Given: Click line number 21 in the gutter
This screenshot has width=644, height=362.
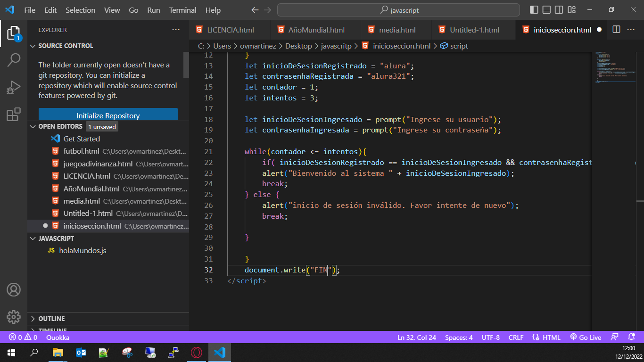Looking at the screenshot, I should [208, 151].
